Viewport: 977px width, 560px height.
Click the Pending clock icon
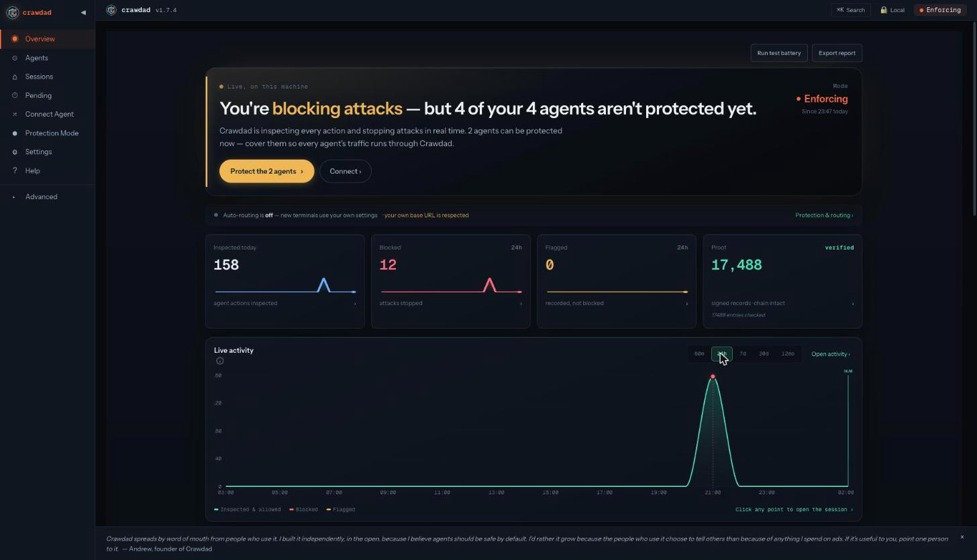click(x=15, y=95)
